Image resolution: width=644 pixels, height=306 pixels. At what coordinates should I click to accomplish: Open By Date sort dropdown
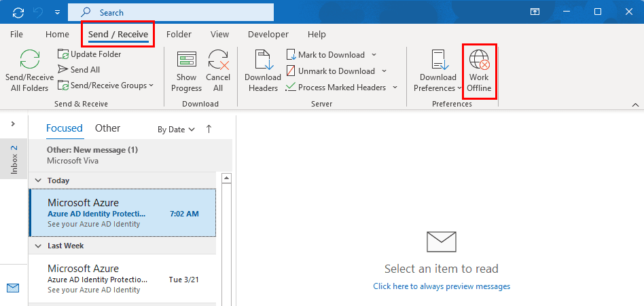176,130
